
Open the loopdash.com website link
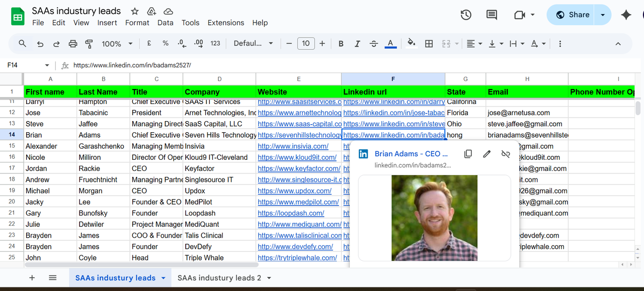[x=291, y=213]
